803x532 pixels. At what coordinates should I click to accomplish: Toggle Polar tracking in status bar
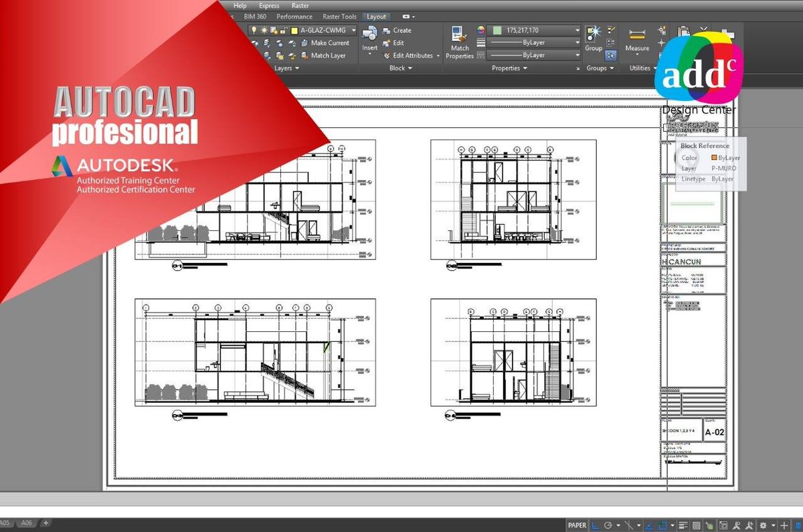click(608, 525)
